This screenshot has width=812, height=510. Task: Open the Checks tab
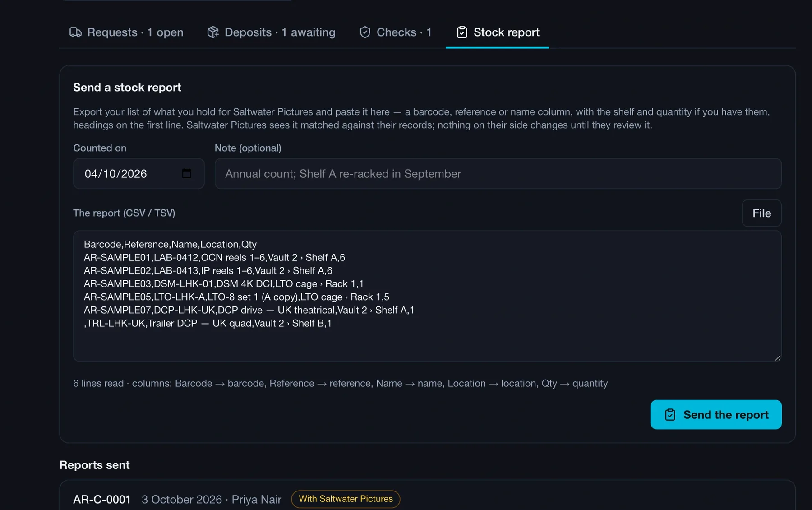(395, 32)
